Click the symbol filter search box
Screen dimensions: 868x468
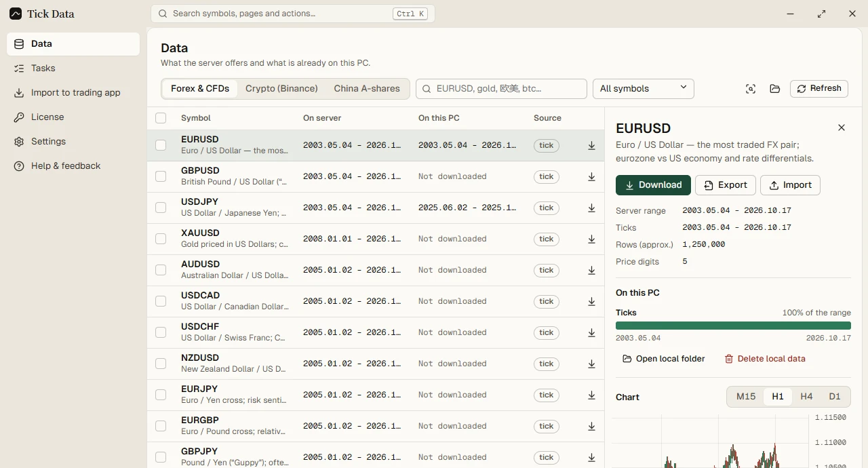click(x=501, y=89)
